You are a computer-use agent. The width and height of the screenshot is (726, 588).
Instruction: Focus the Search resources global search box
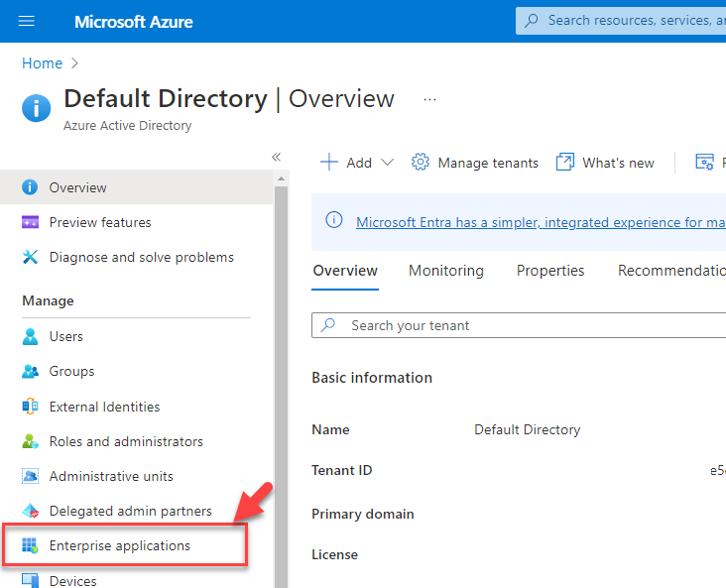[621, 21]
